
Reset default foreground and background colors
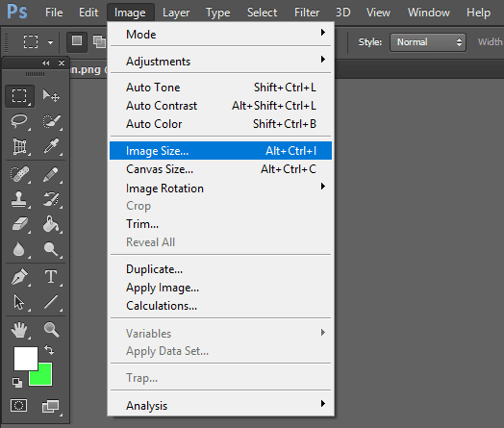click(17, 383)
